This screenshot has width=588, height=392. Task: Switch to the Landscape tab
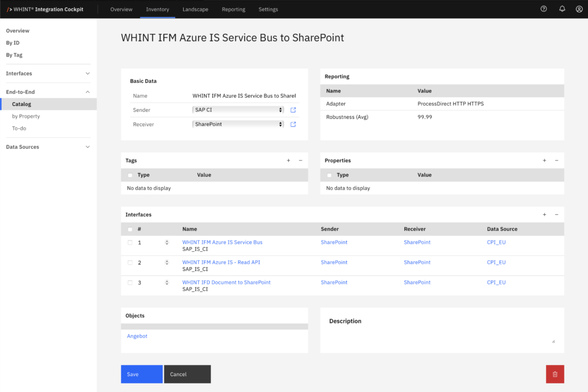(195, 10)
